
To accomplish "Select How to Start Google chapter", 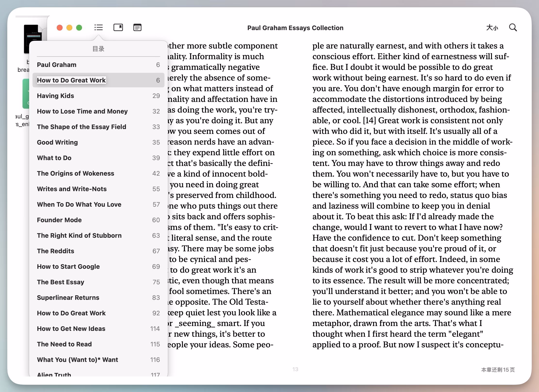I will pos(68,267).
